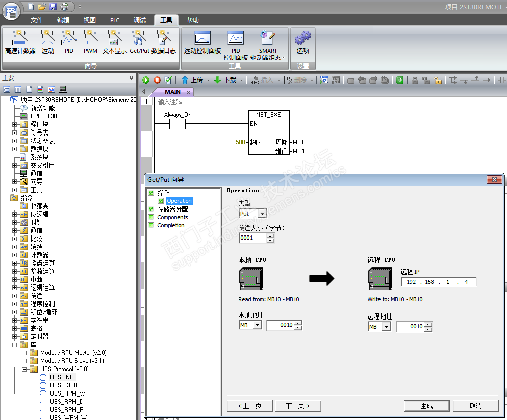Open the High-Speed Counter (高速计数器) wizard
Screen dimensions: 507x420
point(20,42)
